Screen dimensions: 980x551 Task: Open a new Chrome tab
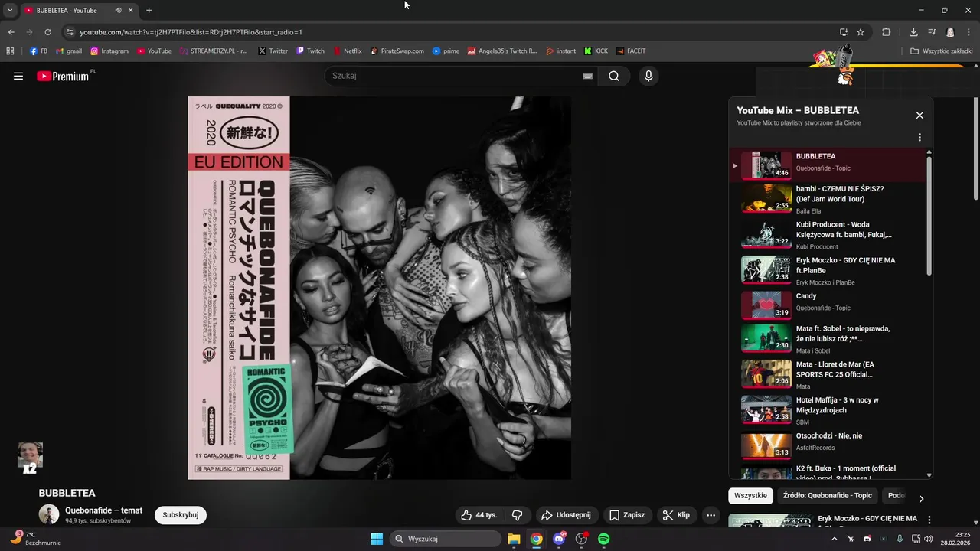tap(149, 10)
